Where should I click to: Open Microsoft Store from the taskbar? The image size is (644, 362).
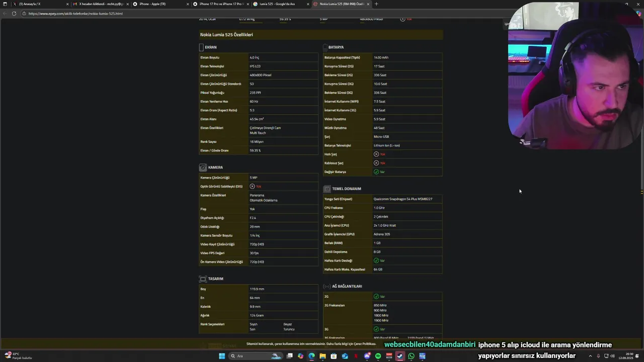click(334, 356)
